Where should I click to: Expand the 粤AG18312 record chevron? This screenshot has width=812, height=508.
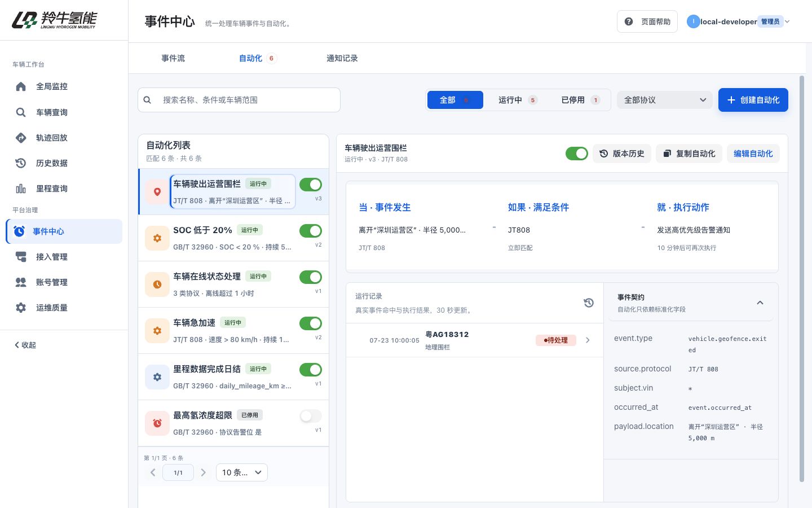(x=588, y=340)
